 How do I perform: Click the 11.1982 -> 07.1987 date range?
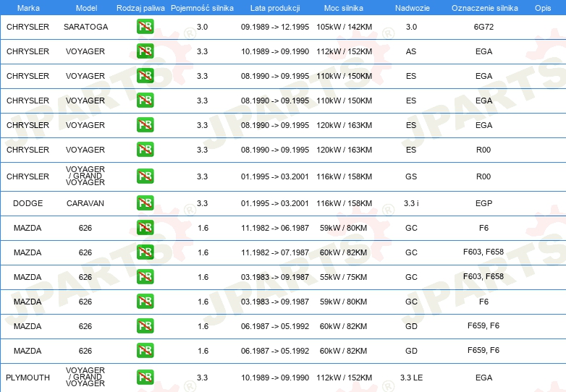275,252
